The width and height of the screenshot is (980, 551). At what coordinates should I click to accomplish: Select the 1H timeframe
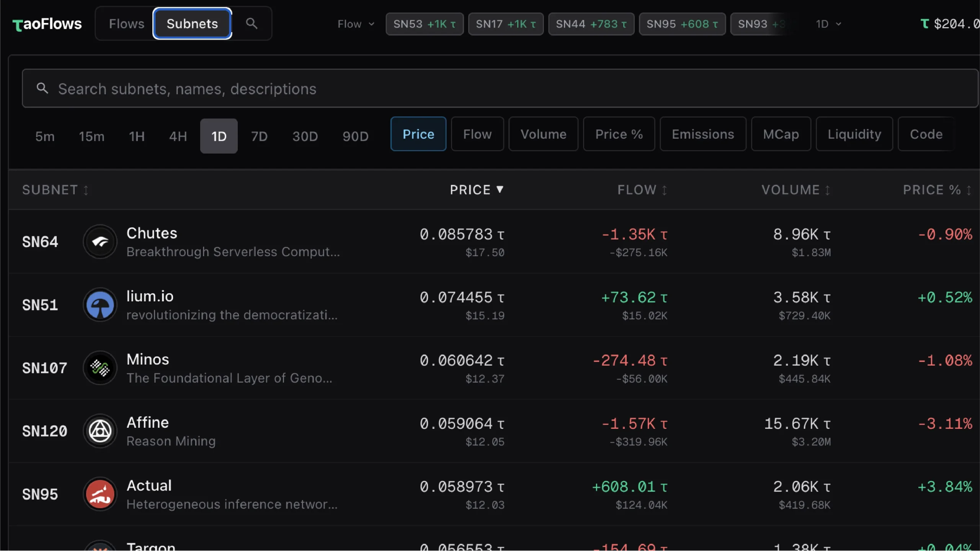point(137,136)
